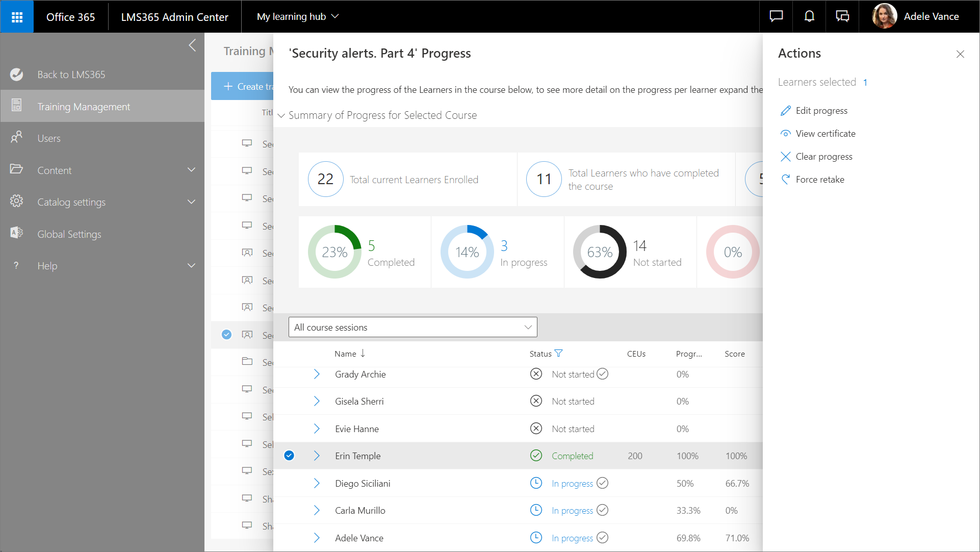Click the Status column filter icon
Image resolution: width=980 pixels, height=552 pixels.
point(559,353)
